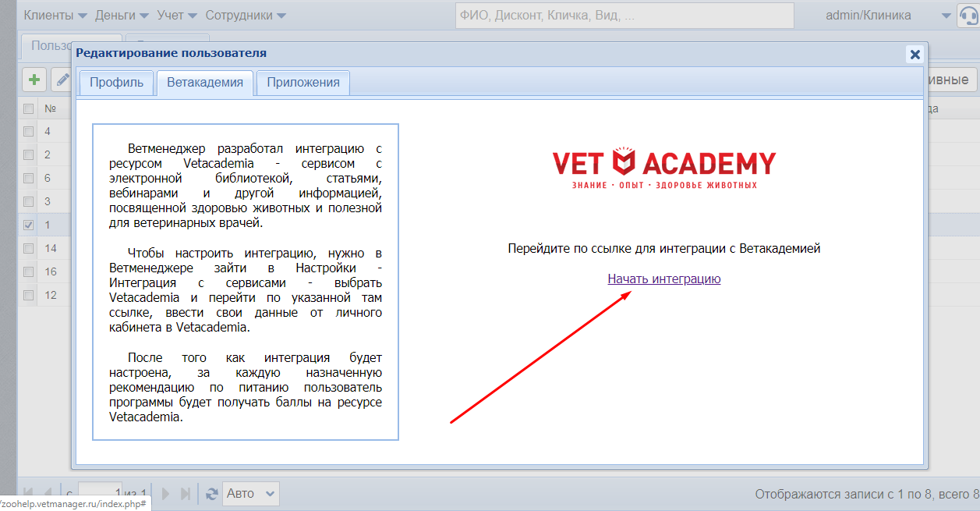Click the status text Отображаются записи
This screenshot has width=980, height=511.
pyautogui.click(x=867, y=494)
